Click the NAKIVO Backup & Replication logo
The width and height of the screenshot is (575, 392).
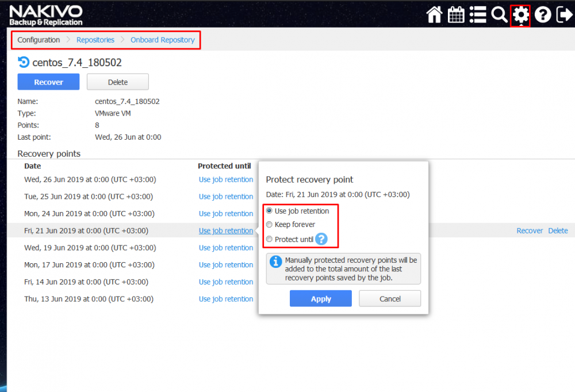click(46, 16)
